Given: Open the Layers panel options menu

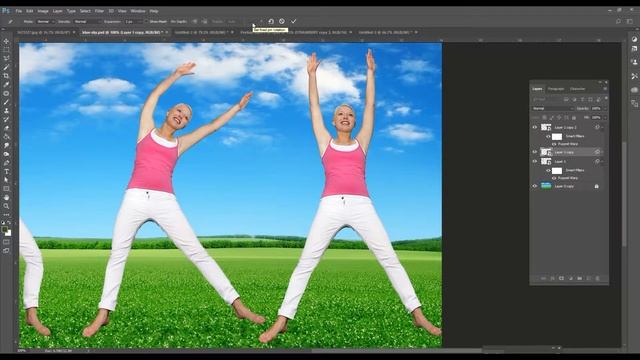Looking at the screenshot, I should tap(605, 89).
